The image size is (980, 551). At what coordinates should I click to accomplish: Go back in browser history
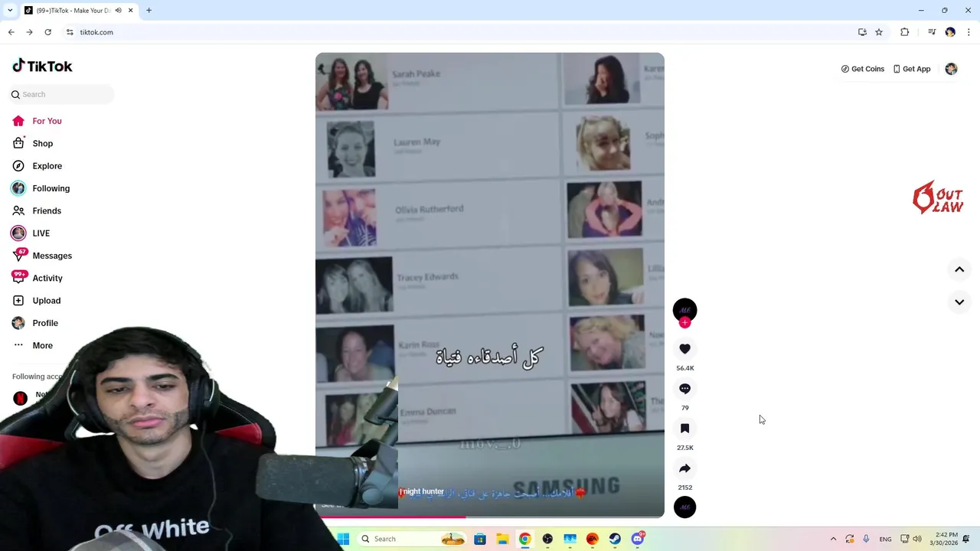[x=11, y=32]
